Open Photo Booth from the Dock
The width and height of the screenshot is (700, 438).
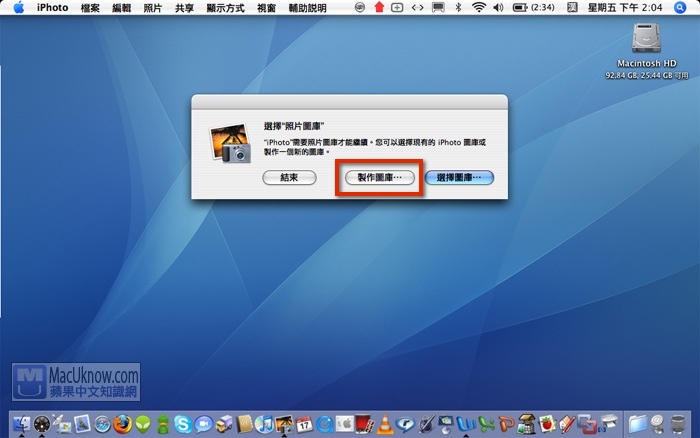(x=364, y=424)
